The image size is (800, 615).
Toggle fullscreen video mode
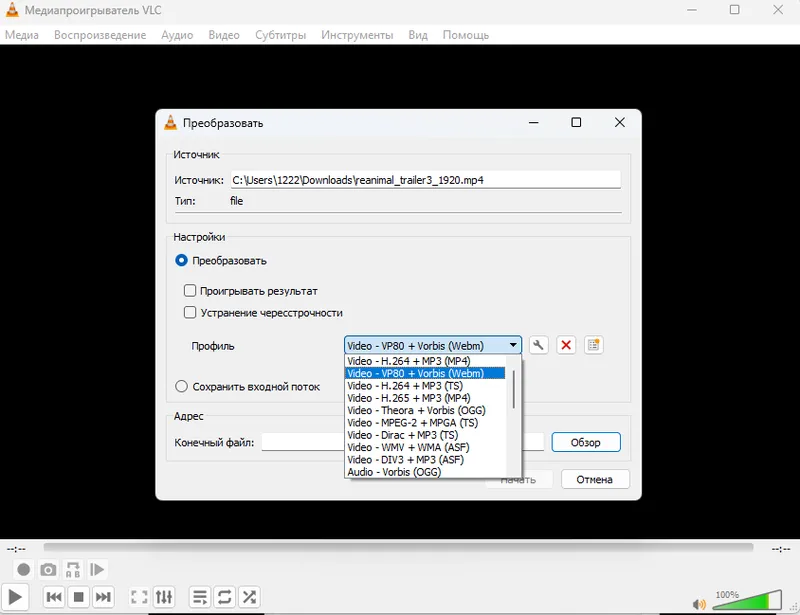pyautogui.click(x=139, y=597)
